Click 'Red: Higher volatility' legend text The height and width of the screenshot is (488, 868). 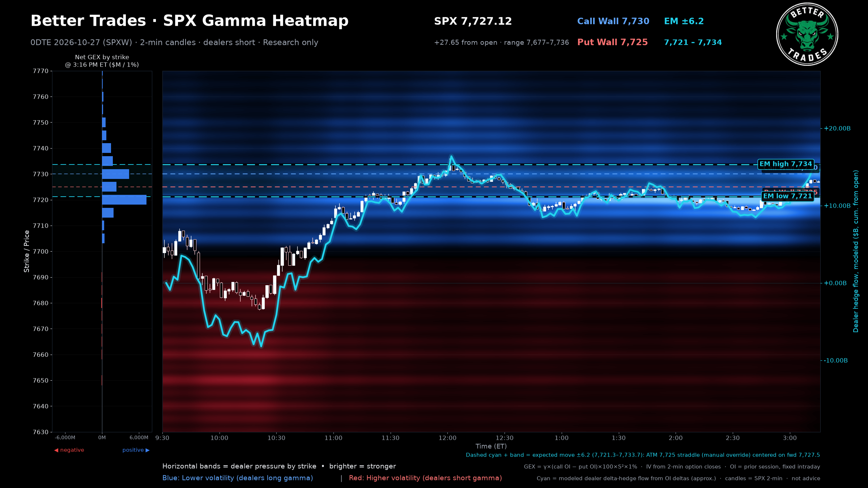click(425, 478)
